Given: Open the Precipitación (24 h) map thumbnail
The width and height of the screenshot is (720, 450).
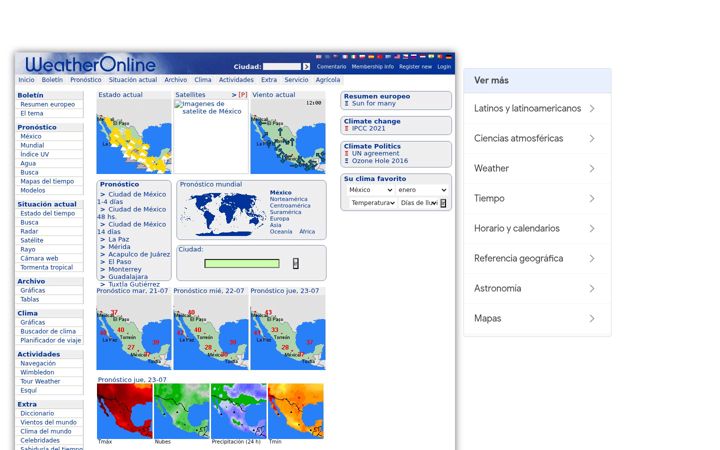Looking at the screenshot, I should pyautogui.click(x=239, y=411).
